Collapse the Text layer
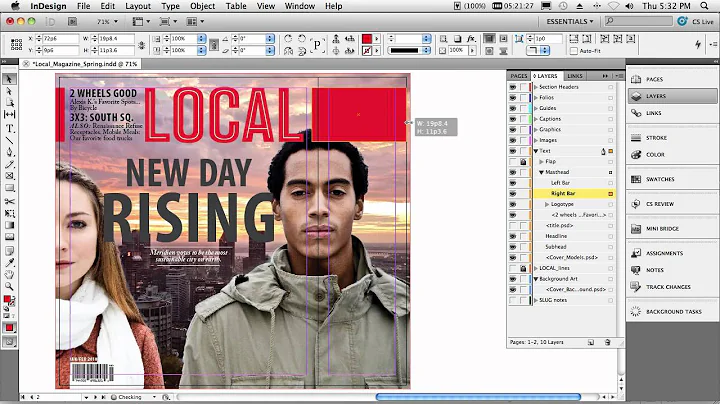The height and width of the screenshot is (404, 720). pyautogui.click(x=535, y=151)
